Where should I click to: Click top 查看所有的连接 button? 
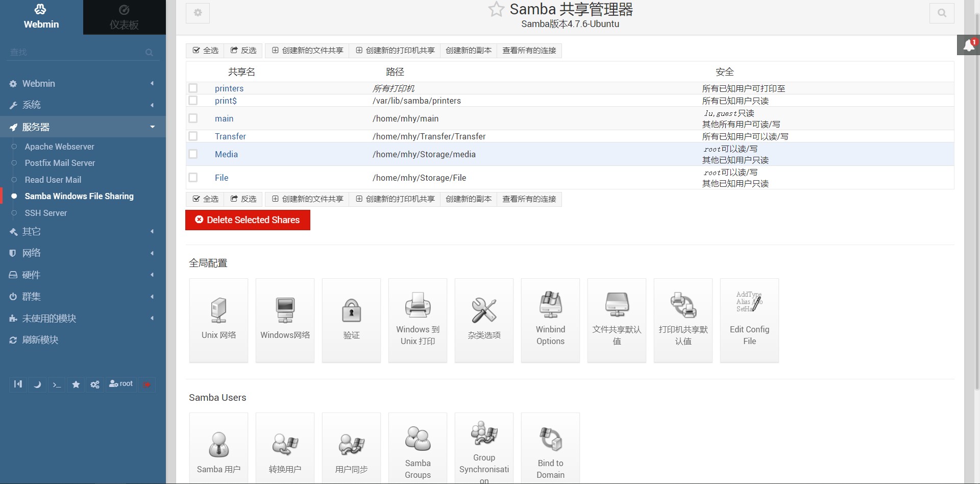529,50
